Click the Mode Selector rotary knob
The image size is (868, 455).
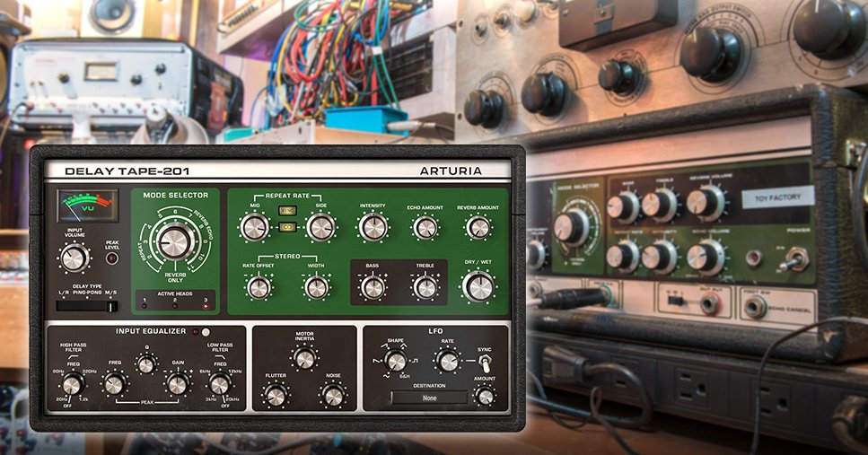click(x=175, y=242)
